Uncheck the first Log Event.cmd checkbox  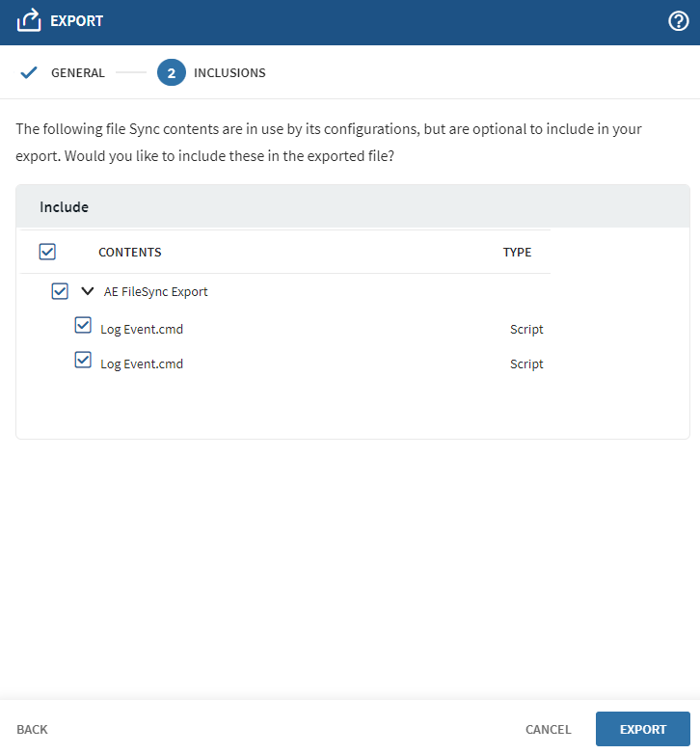[83, 326]
